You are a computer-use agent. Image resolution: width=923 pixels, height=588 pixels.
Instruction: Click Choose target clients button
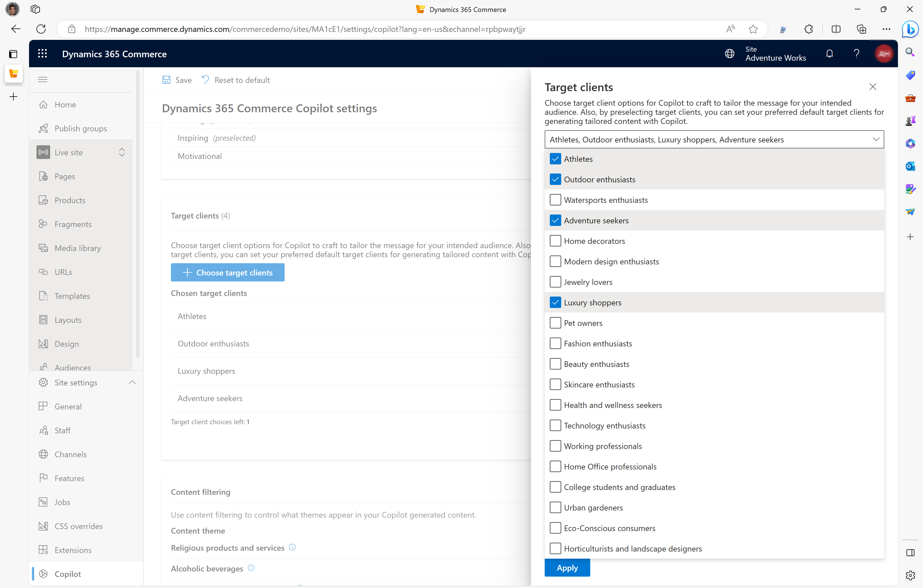tap(227, 272)
